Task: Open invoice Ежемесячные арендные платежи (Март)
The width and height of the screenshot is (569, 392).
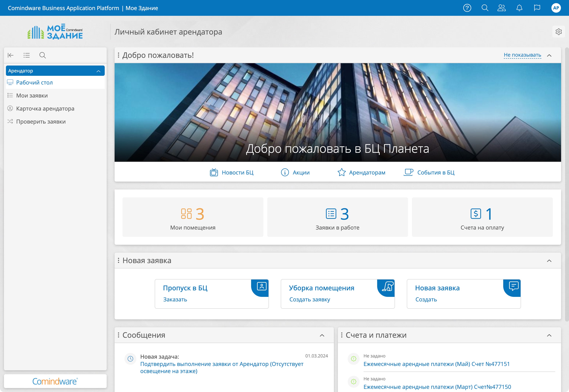Action: point(437,387)
